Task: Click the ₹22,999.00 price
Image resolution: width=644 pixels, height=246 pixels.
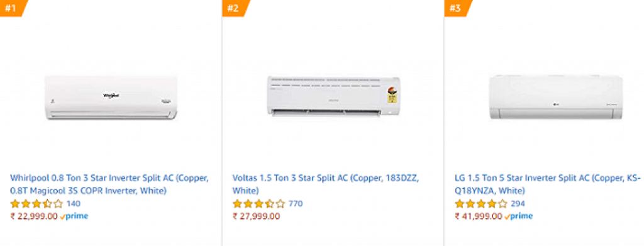Action: 34,216
